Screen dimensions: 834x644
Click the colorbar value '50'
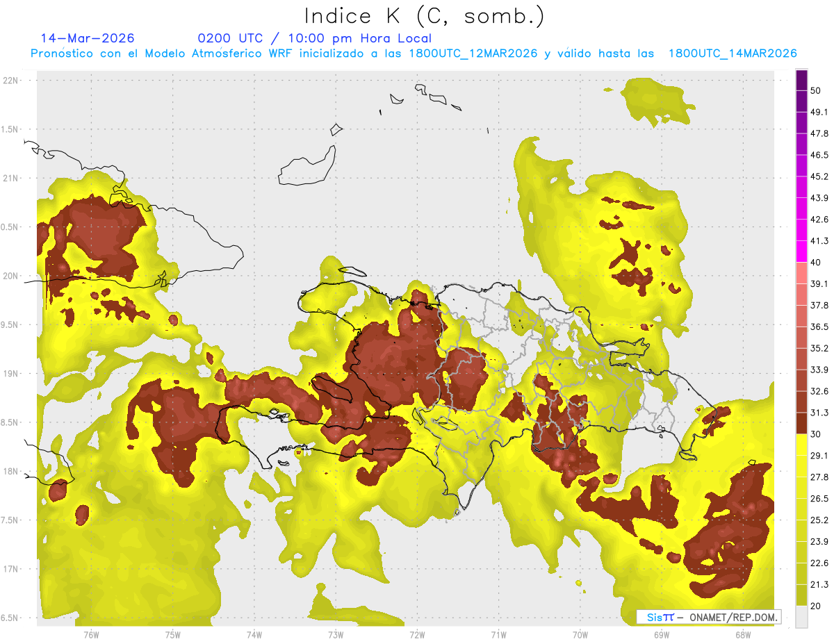[x=817, y=91]
